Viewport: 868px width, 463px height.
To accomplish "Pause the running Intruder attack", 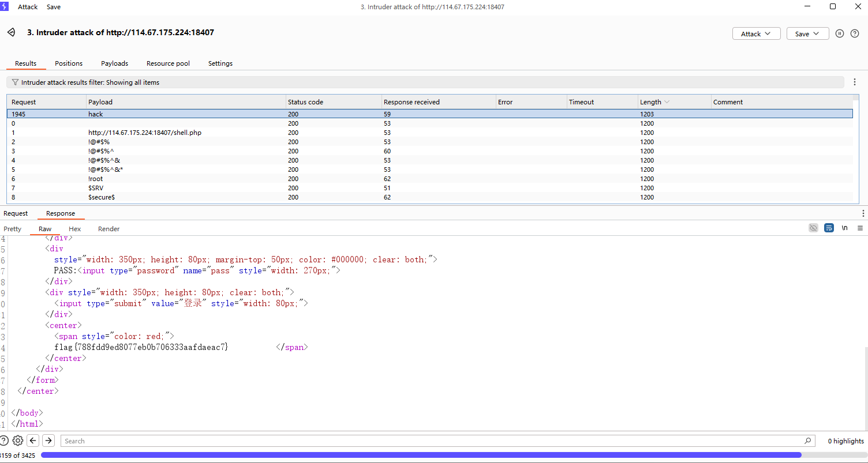I will point(839,33).
